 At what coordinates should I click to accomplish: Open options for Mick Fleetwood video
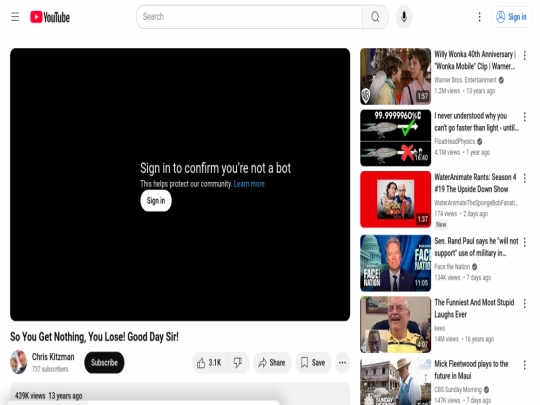click(x=525, y=365)
